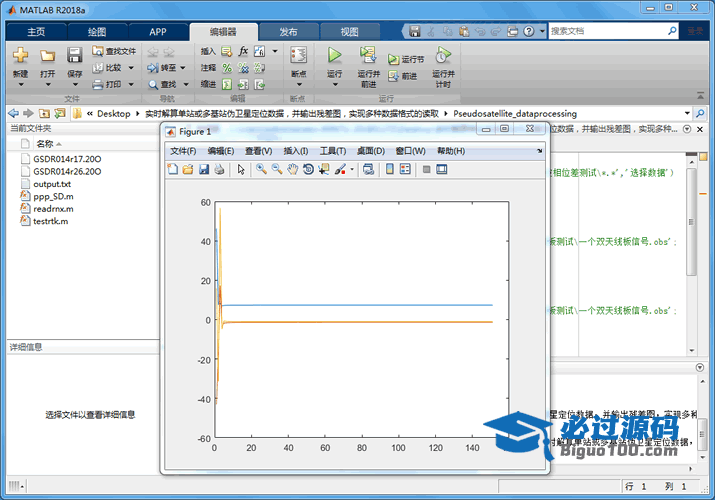Expand the New (新建) dropdown arrow
Image resolution: width=715 pixels, height=500 pixels.
pos(20,85)
